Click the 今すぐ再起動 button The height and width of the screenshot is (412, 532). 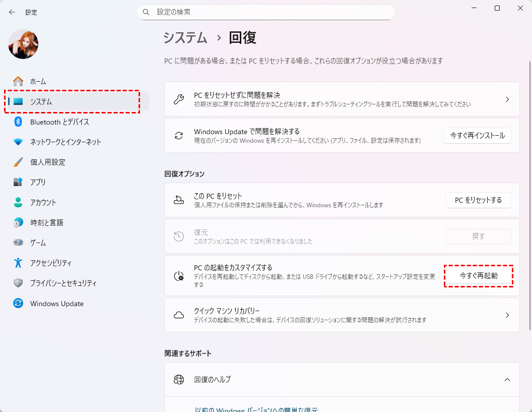[478, 276]
